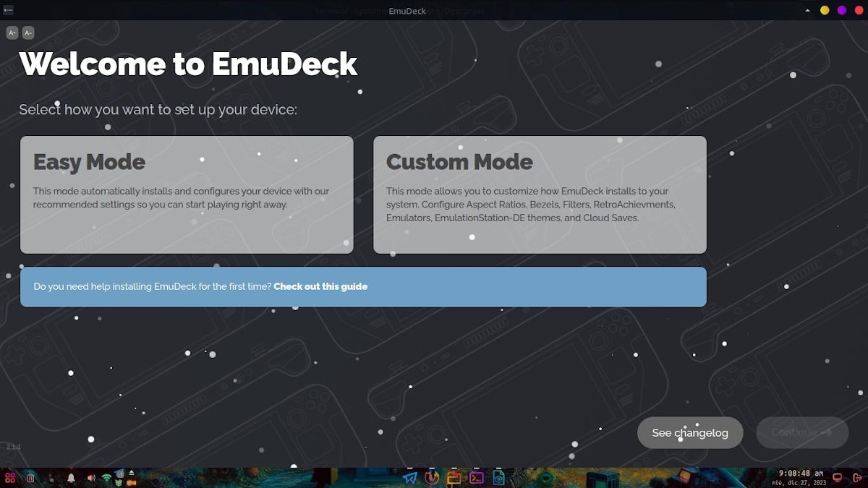Click the show desktop monitor icon
This screenshot has height=488, width=868.
click(x=838, y=478)
